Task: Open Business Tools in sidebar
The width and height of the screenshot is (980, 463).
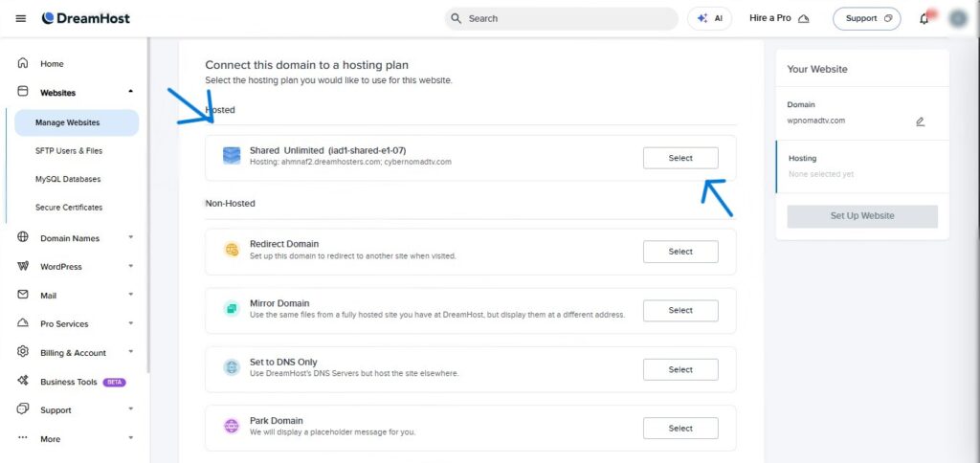Action: [69, 382]
